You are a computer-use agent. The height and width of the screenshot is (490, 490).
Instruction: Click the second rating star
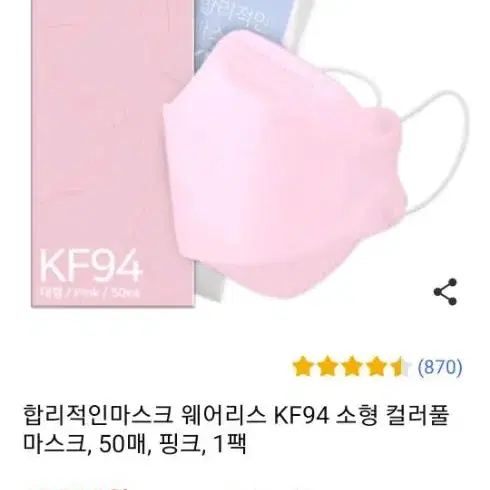coord(327,367)
